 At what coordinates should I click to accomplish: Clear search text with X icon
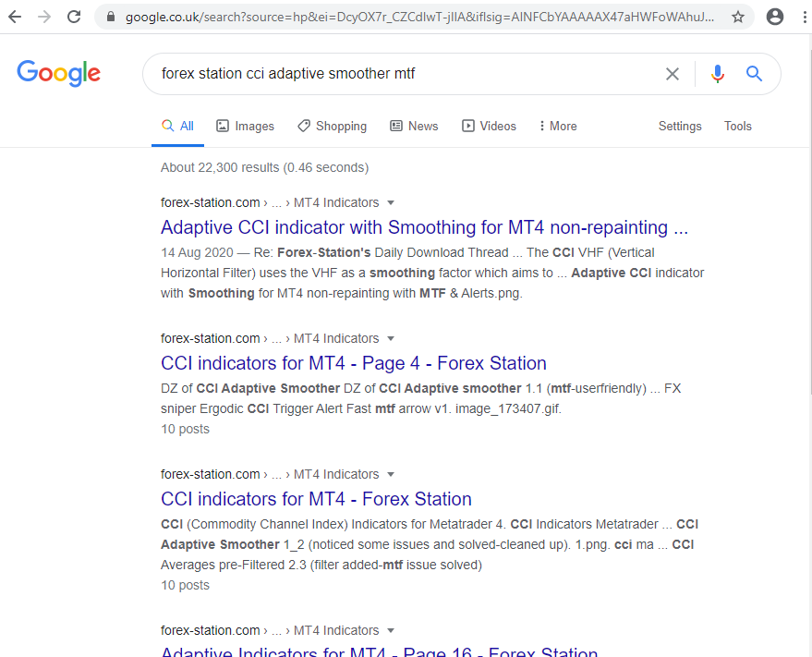tap(673, 74)
